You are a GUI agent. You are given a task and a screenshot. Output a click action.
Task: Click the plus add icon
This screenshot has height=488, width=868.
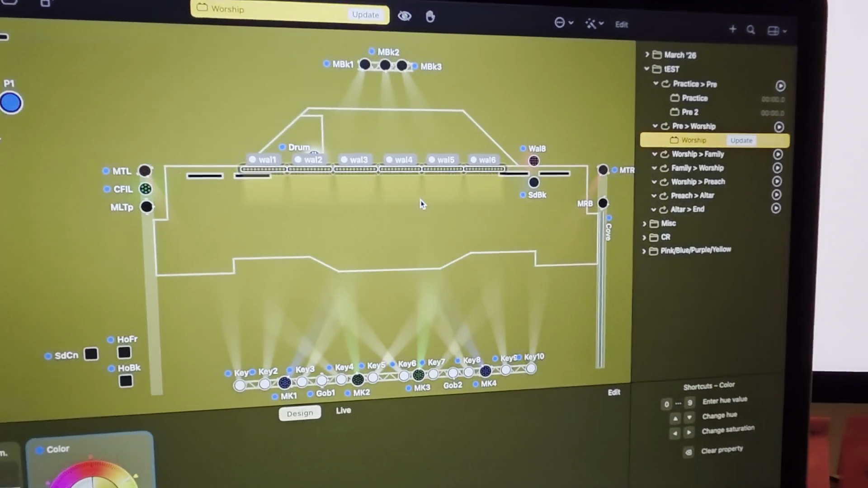(732, 29)
